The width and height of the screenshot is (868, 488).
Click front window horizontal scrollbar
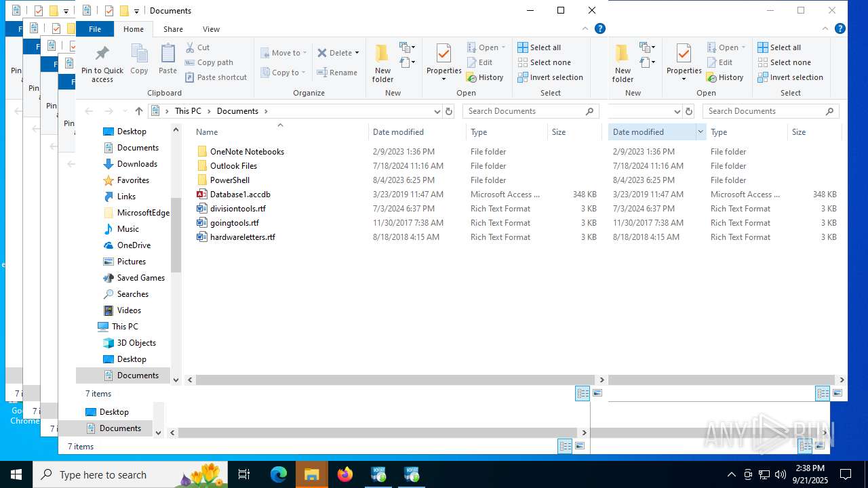click(397, 380)
